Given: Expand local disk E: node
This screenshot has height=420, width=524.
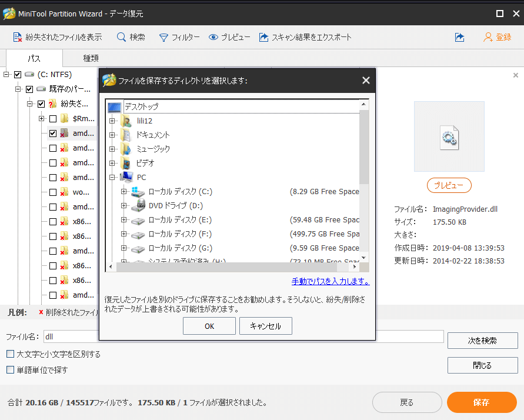Looking at the screenshot, I should click(x=124, y=219).
